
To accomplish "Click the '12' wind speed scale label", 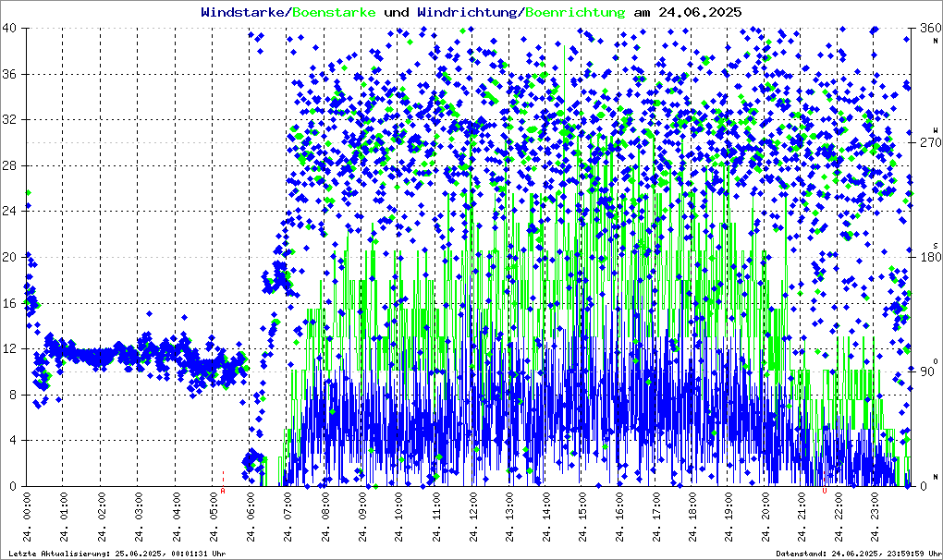I will tap(9, 349).
